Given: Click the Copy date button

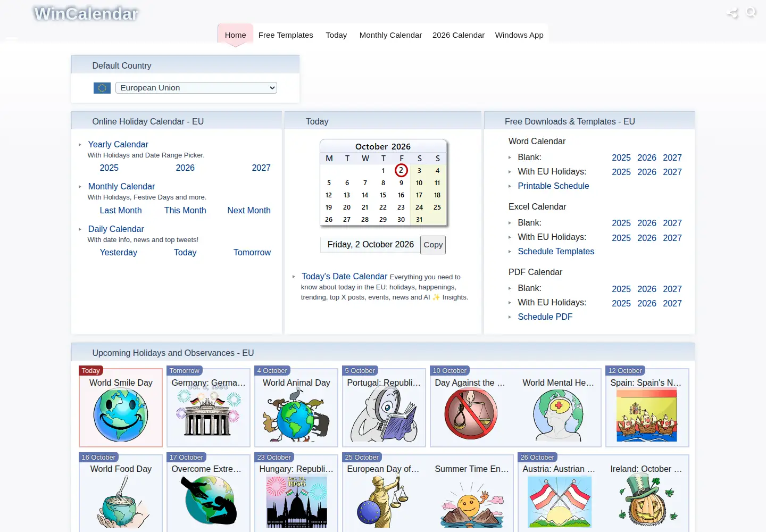Looking at the screenshot, I should click(x=433, y=245).
